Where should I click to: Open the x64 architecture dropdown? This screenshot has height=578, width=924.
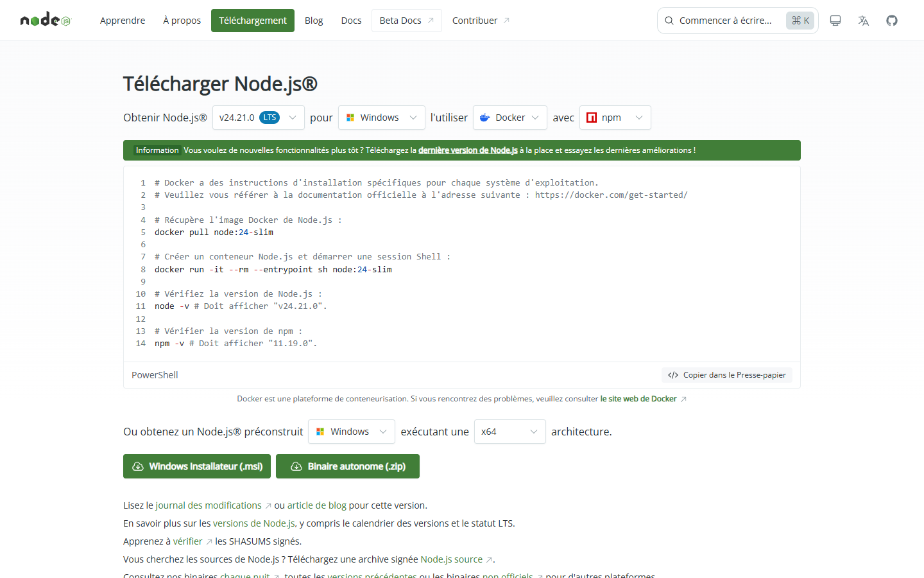point(510,432)
